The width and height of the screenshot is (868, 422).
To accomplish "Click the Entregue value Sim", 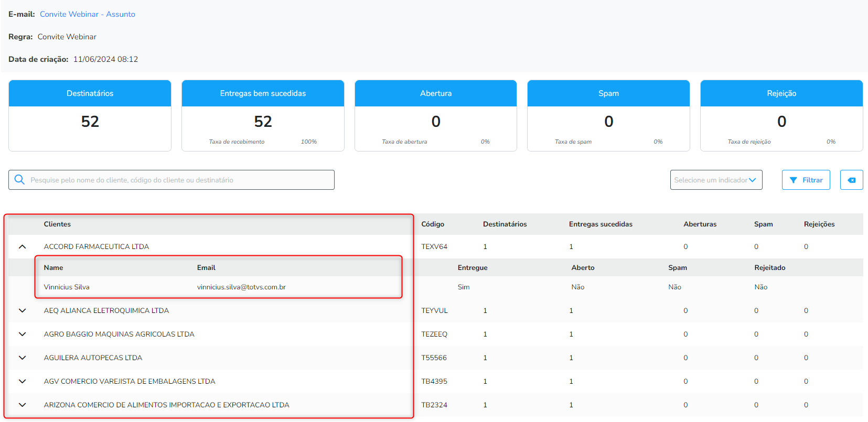I will (464, 287).
